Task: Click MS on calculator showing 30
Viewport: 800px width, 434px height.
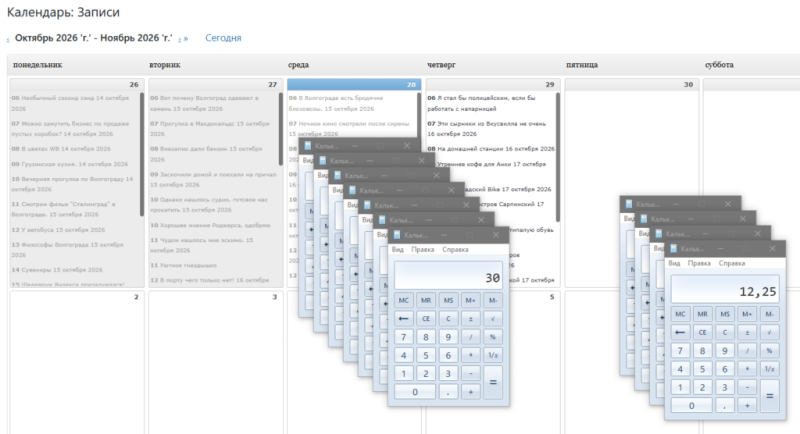Action: pyautogui.click(x=448, y=300)
